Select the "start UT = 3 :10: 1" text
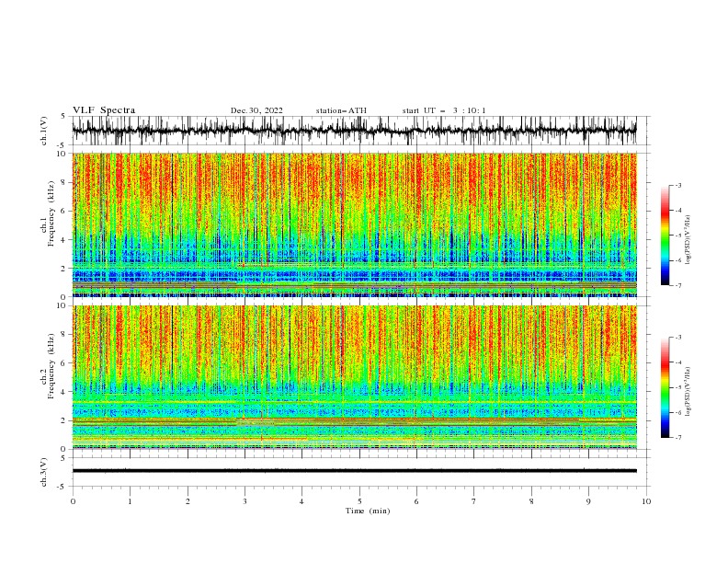728x563 pixels. [444, 110]
